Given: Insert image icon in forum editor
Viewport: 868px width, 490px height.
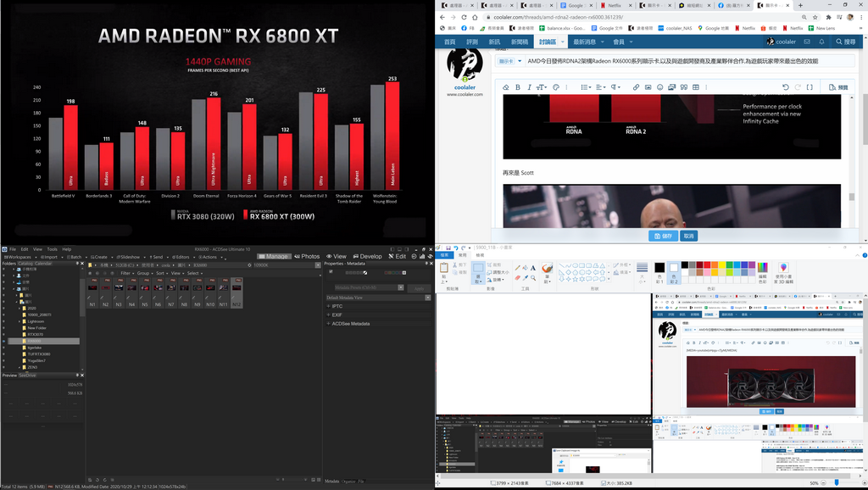Looking at the screenshot, I should (648, 87).
